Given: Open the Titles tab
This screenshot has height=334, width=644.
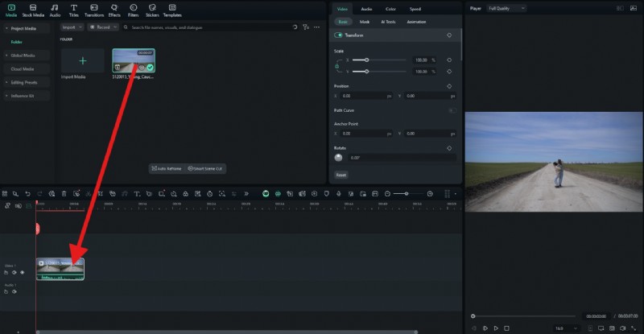Looking at the screenshot, I should 73,10.
